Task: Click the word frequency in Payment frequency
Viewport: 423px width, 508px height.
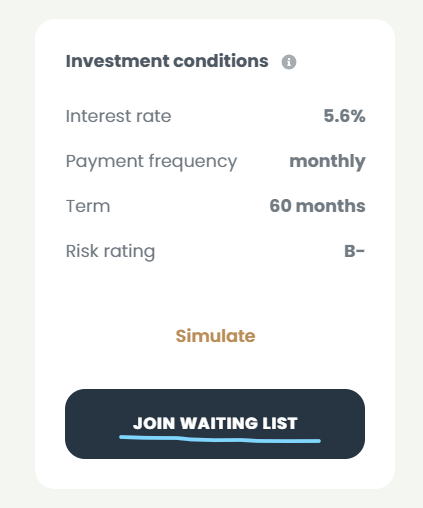Action: (193, 162)
